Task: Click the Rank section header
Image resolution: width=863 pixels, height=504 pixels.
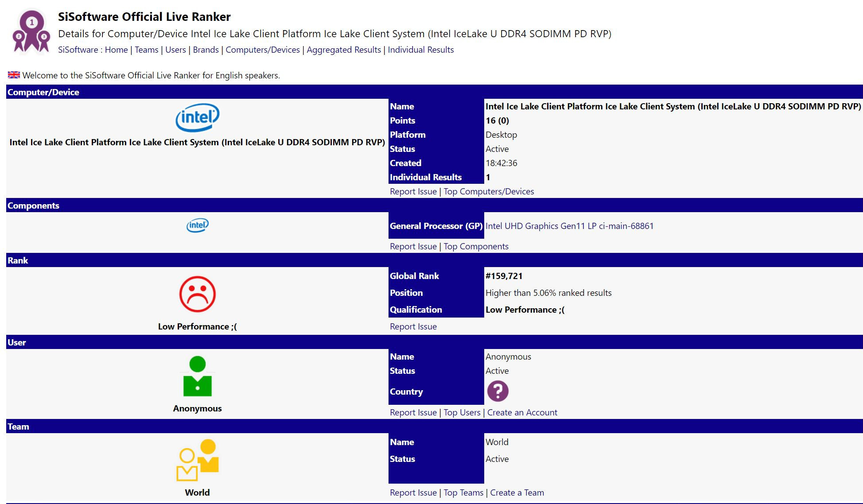Action: (x=435, y=260)
